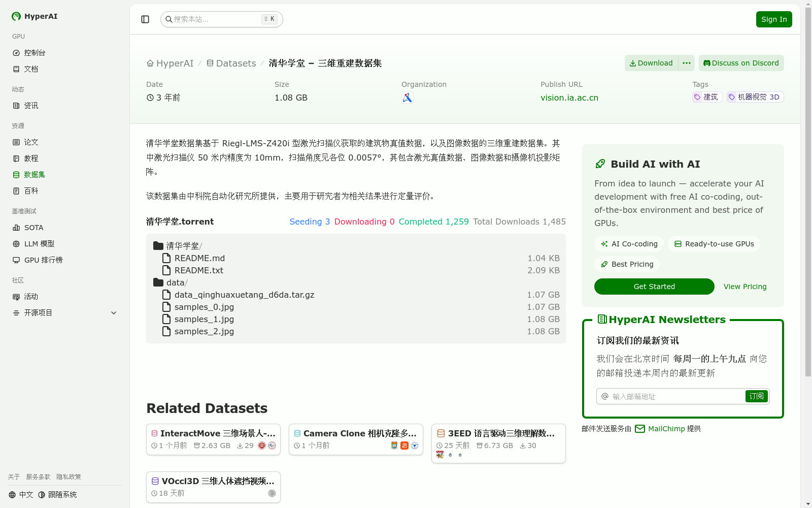Click the Sign In button
Viewport: 812px width, 508px height.
[x=774, y=19]
